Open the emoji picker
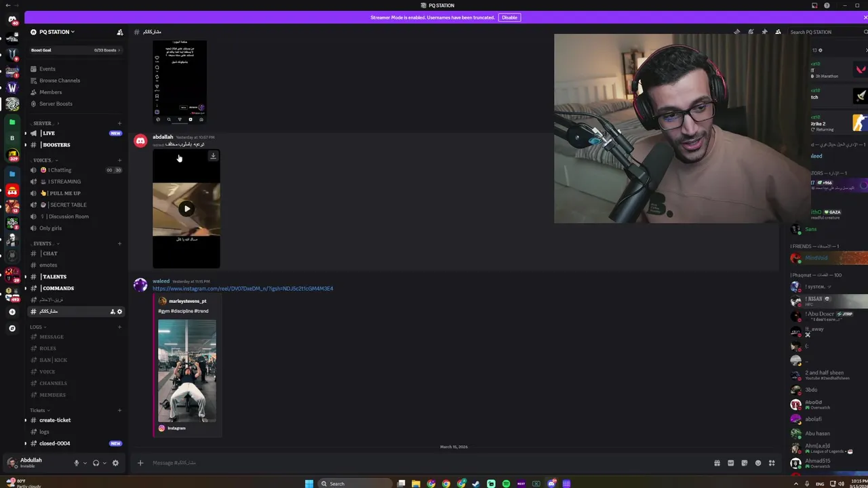868x488 pixels. tap(758, 463)
